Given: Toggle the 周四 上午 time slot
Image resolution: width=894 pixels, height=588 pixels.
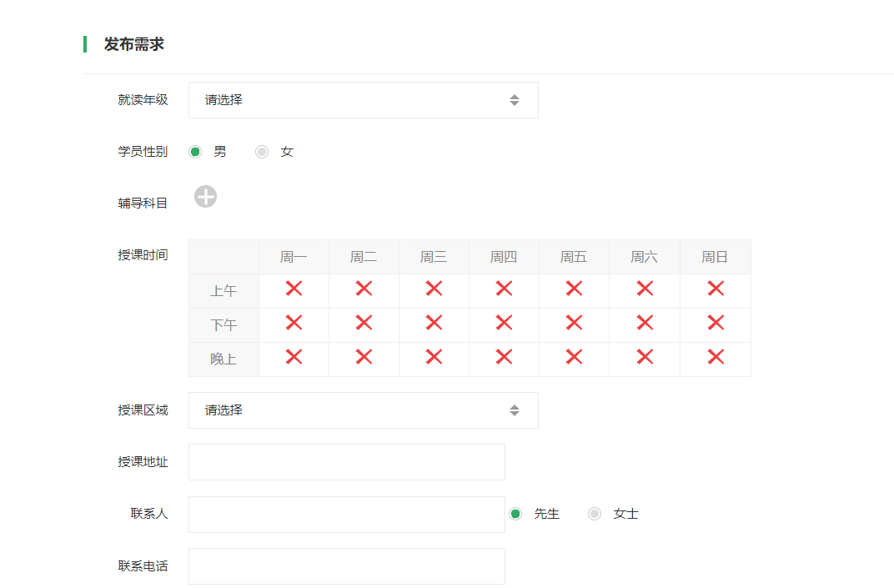Looking at the screenshot, I should point(504,289).
